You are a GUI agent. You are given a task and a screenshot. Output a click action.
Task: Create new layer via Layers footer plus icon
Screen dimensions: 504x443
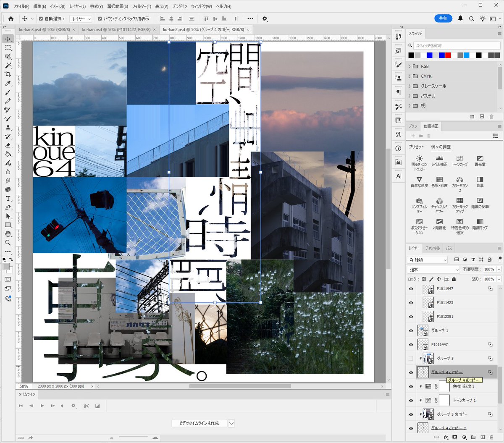click(482, 437)
